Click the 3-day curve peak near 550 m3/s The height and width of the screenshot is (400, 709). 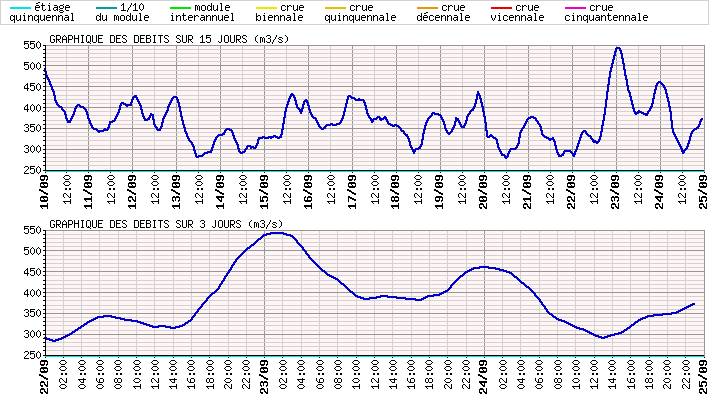pos(276,233)
